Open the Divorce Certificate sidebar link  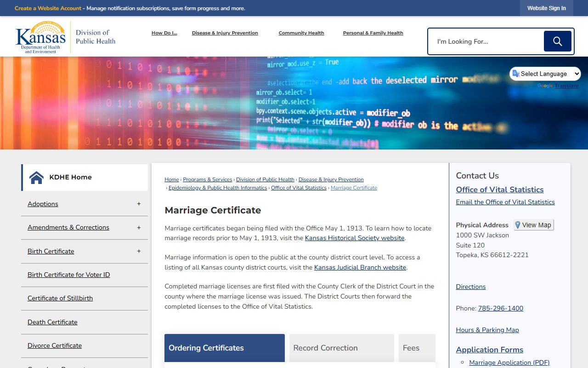55,345
